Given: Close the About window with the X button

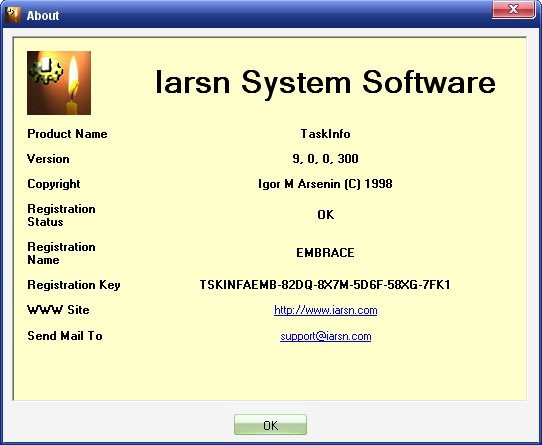Looking at the screenshot, I should tap(514, 10).
